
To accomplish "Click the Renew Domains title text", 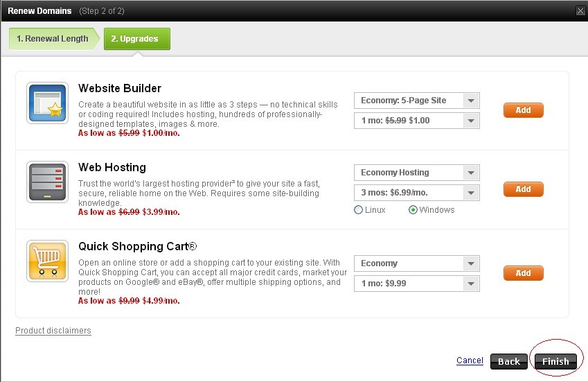I will [x=39, y=11].
